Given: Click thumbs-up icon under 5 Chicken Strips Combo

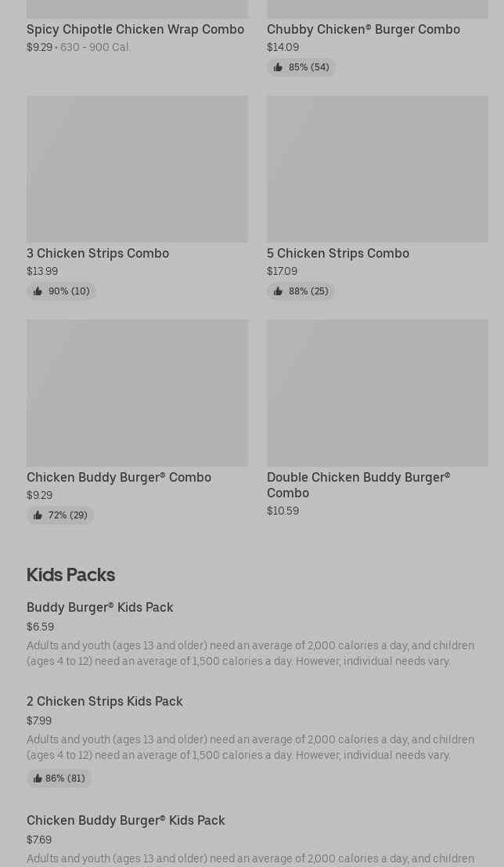Looking at the screenshot, I should click(x=278, y=291).
